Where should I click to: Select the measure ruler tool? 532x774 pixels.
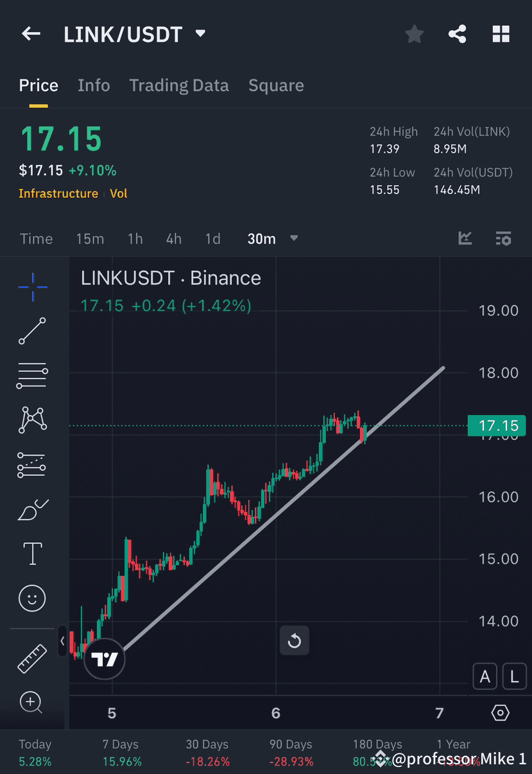tap(31, 658)
